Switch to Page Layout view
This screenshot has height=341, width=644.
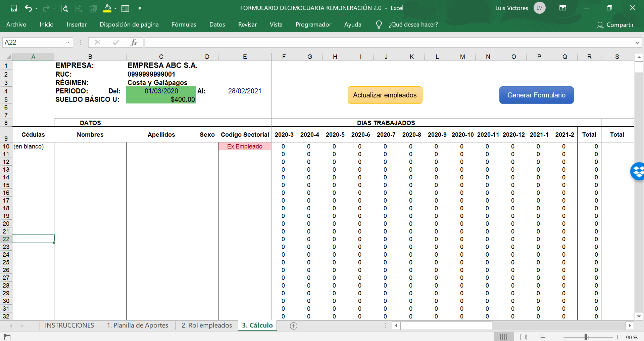click(x=524, y=337)
